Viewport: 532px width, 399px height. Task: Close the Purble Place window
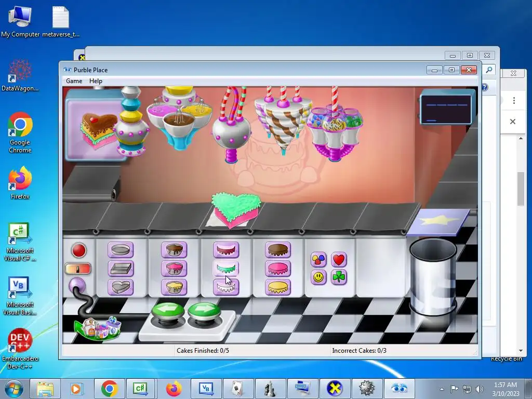point(469,70)
